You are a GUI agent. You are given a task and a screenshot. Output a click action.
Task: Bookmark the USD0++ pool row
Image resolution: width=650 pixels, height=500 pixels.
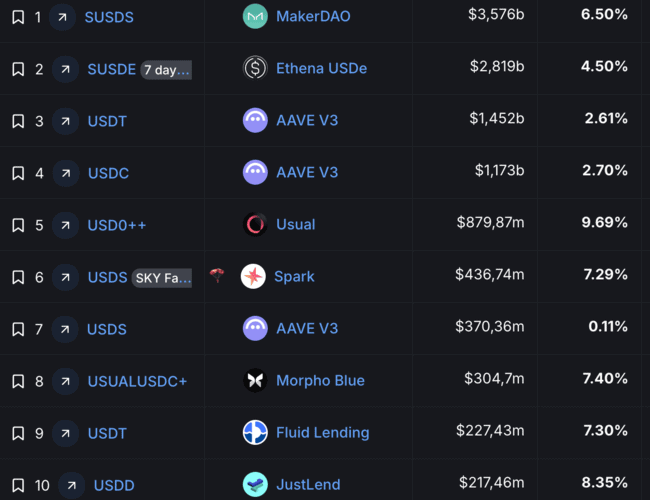point(18,225)
